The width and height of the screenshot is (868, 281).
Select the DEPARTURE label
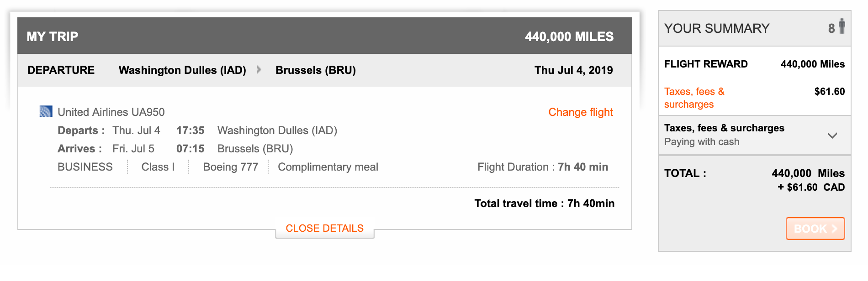click(x=61, y=70)
